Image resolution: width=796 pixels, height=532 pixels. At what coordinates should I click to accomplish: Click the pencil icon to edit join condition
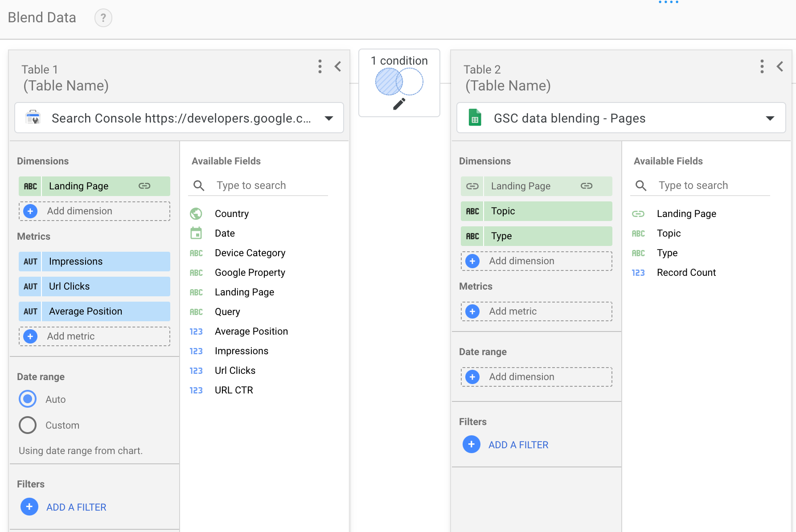point(399,103)
